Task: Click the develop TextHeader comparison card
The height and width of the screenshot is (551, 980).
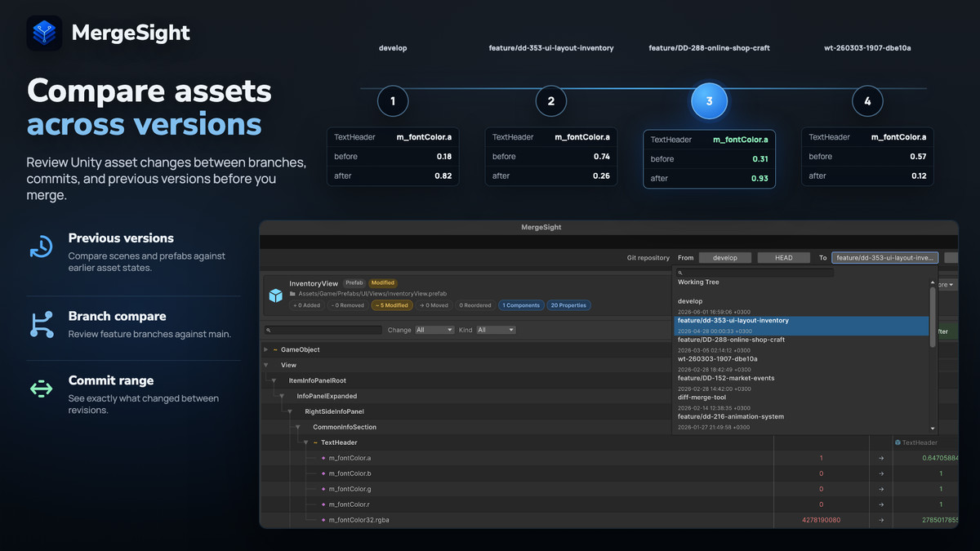Action: (393, 157)
